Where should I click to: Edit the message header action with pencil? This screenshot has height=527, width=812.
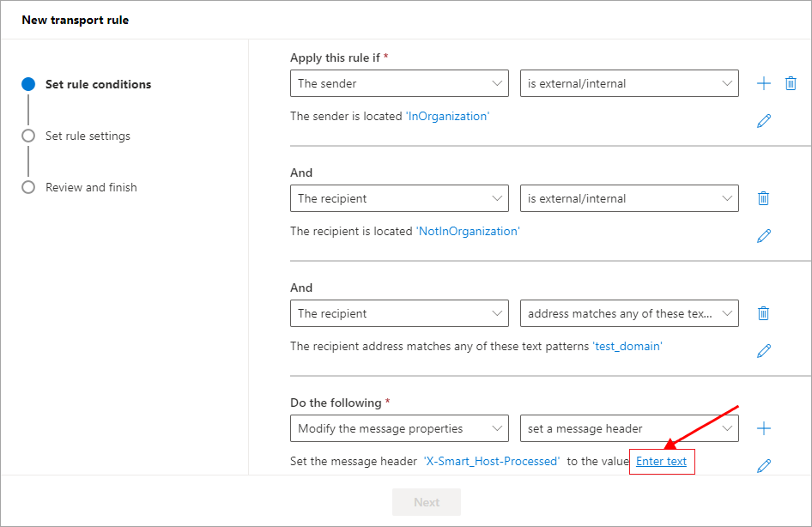[x=763, y=466]
